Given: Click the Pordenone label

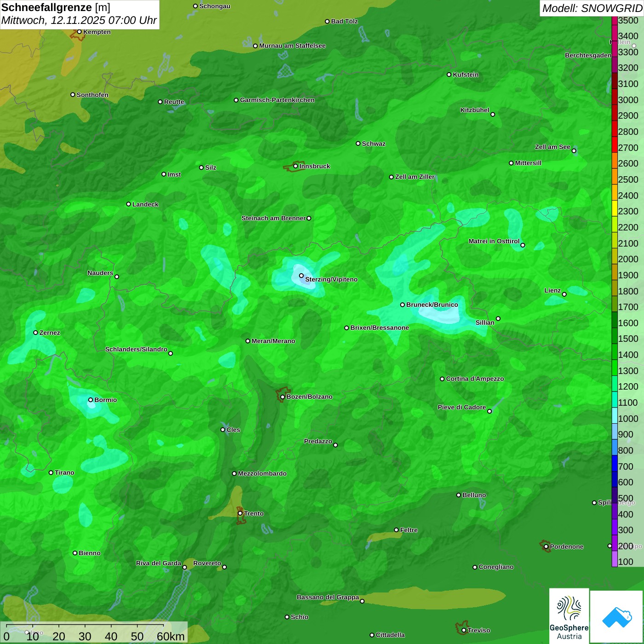Looking at the screenshot, I should (567, 546).
